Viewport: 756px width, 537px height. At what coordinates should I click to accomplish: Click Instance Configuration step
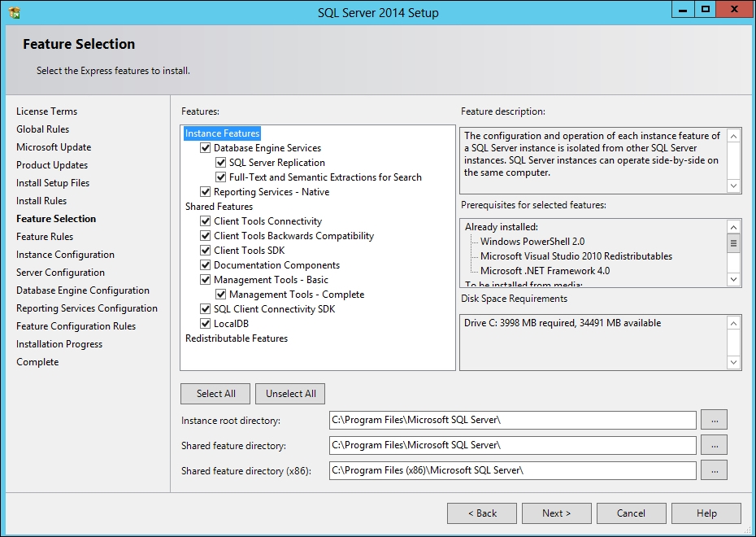pyautogui.click(x=65, y=255)
